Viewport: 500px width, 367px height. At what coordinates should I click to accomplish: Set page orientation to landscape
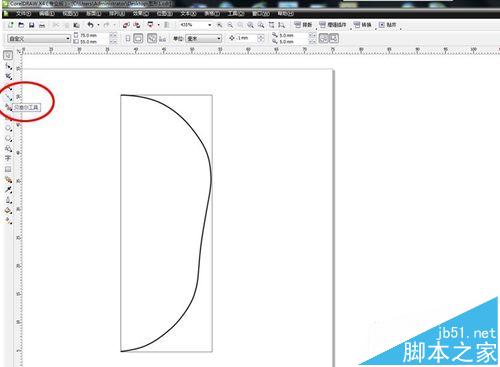(138, 38)
